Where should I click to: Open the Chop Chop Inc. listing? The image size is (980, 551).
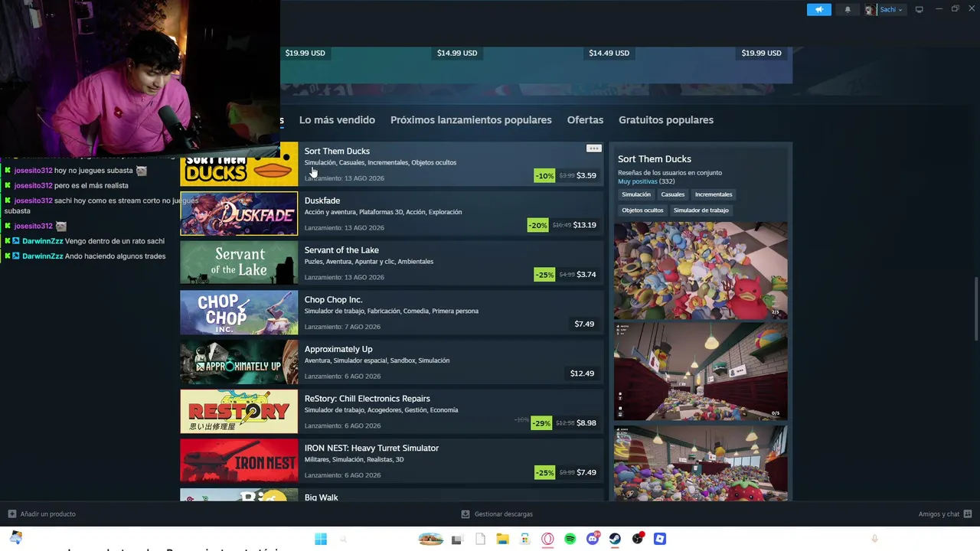[392, 312]
